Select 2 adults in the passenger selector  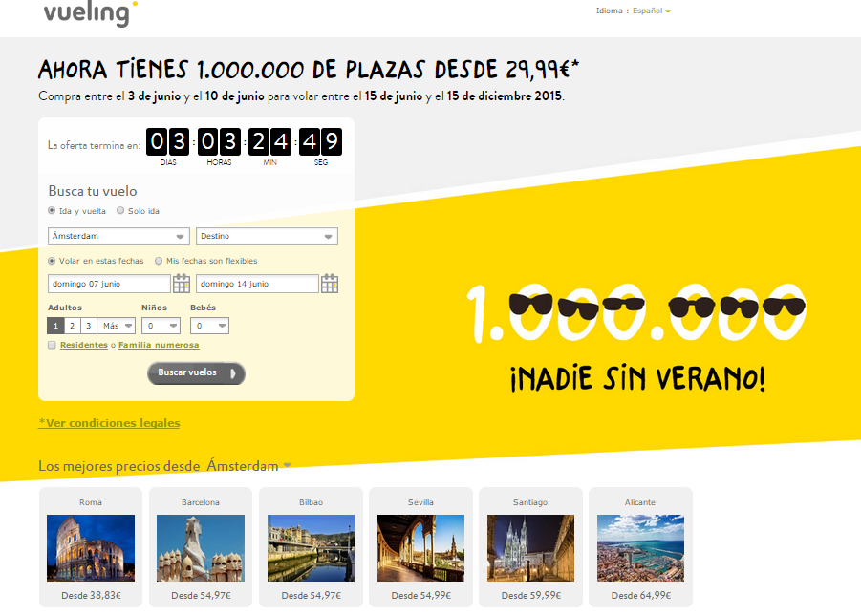(70, 325)
